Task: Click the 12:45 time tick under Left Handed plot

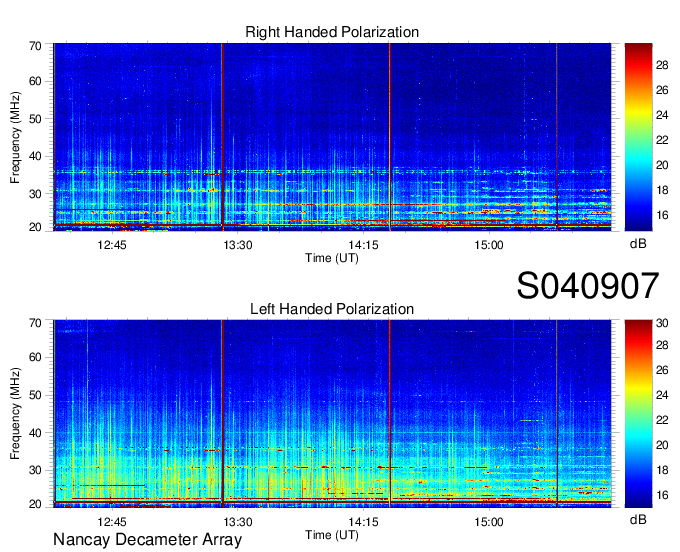Action: 112,522
